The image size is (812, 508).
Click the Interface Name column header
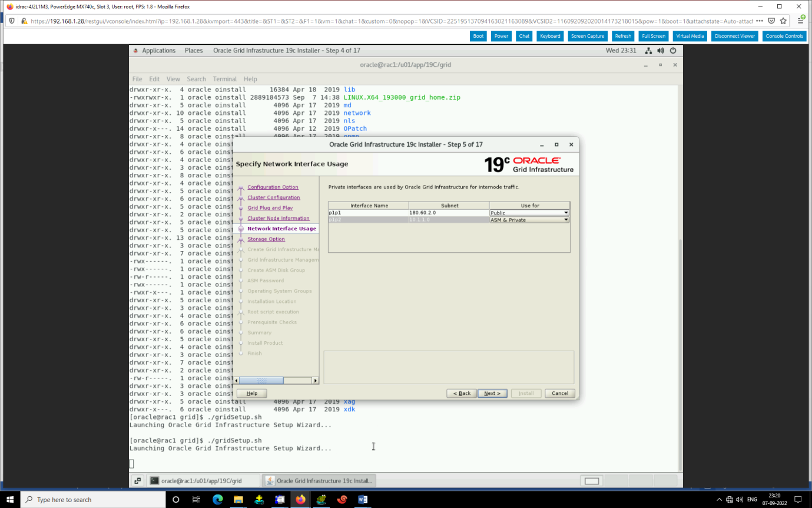[369, 206]
